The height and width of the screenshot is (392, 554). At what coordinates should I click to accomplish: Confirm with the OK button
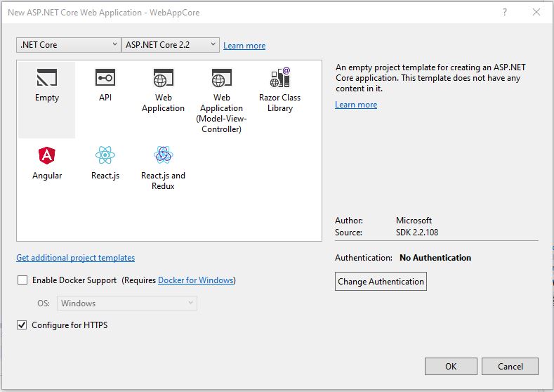(x=451, y=366)
